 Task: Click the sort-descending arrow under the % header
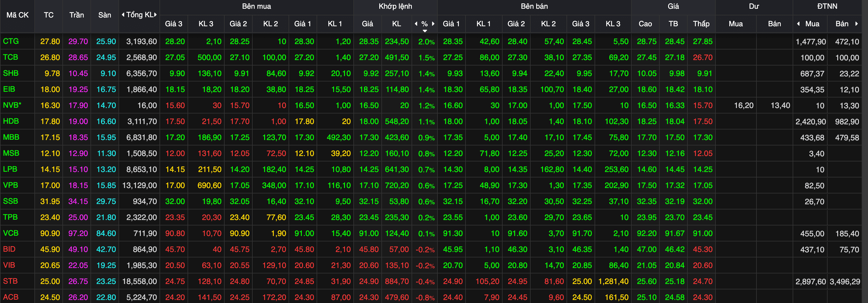pyautogui.click(x=425, y=31)
